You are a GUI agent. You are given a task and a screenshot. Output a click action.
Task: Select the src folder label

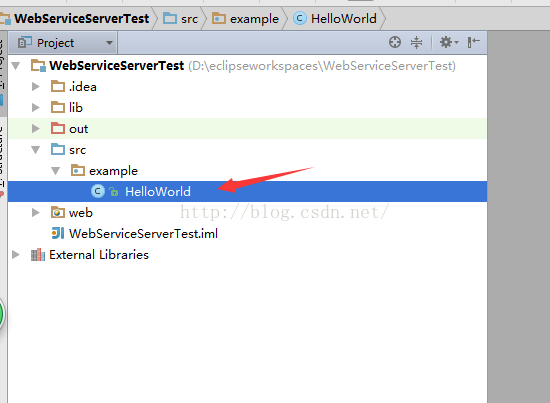(78, 150)
